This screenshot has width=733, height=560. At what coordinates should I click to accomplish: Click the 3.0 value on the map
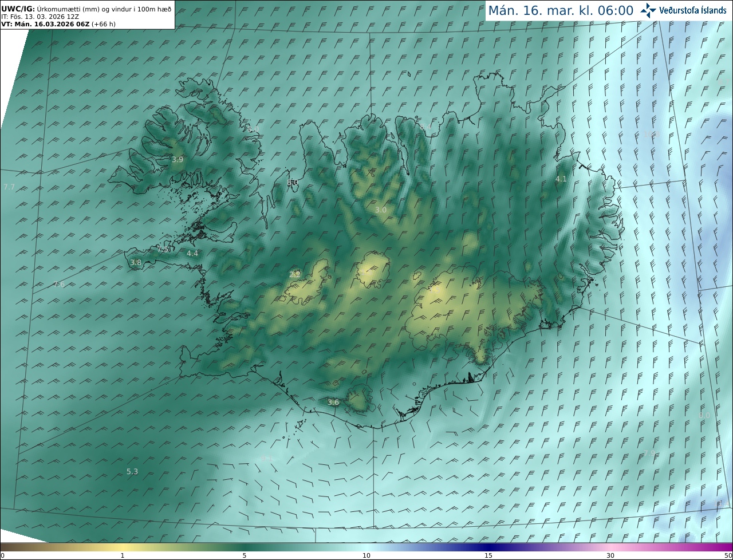pyautogui.click(x=380, y=210)
